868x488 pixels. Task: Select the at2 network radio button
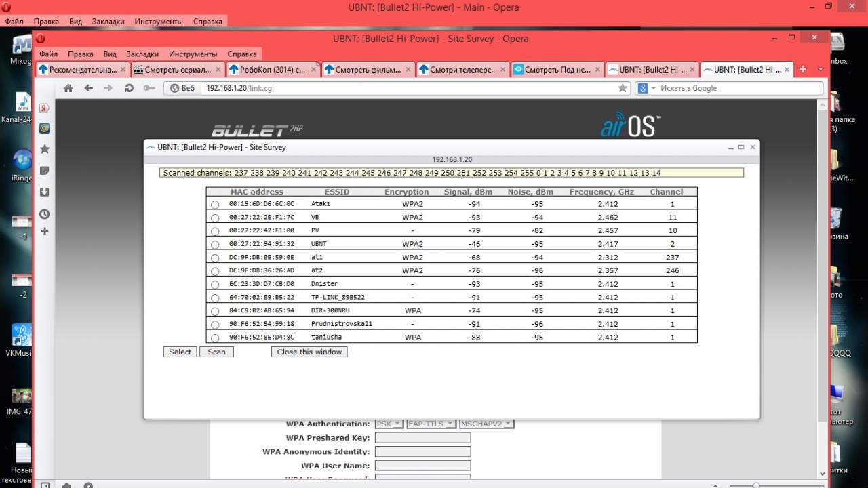(x=215, y=271)
